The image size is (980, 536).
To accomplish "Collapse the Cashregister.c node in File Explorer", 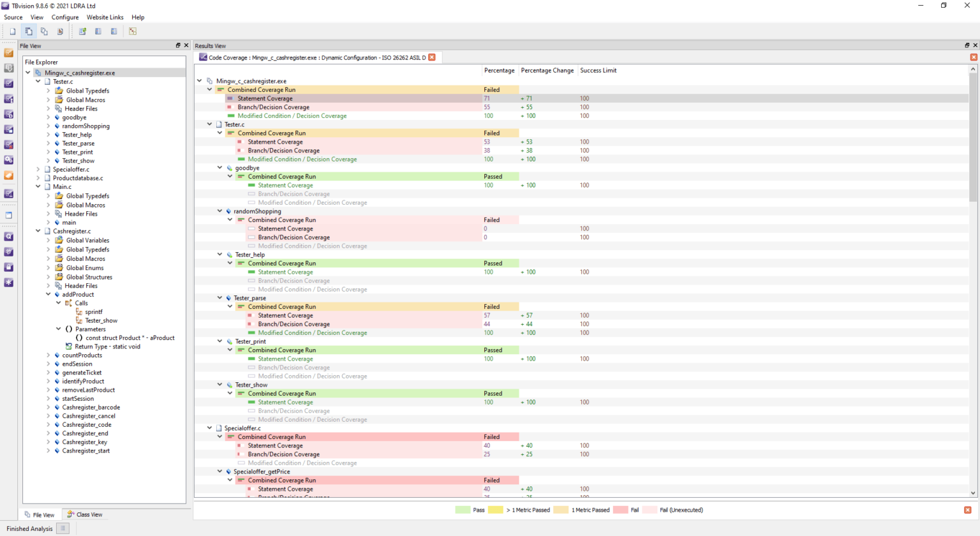I will [x=38, y=232].
